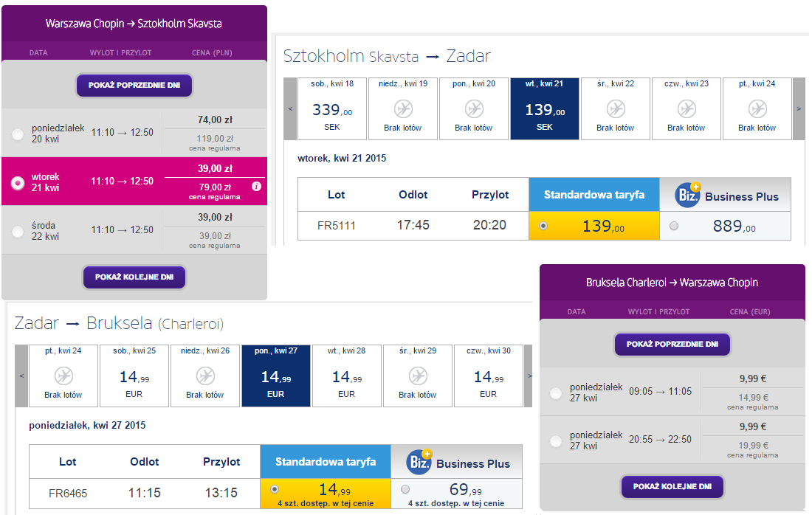Switch to sob., kwi 18 date tab
The height and width of the screenshot is (515, 812).
(x=332, y=108)
